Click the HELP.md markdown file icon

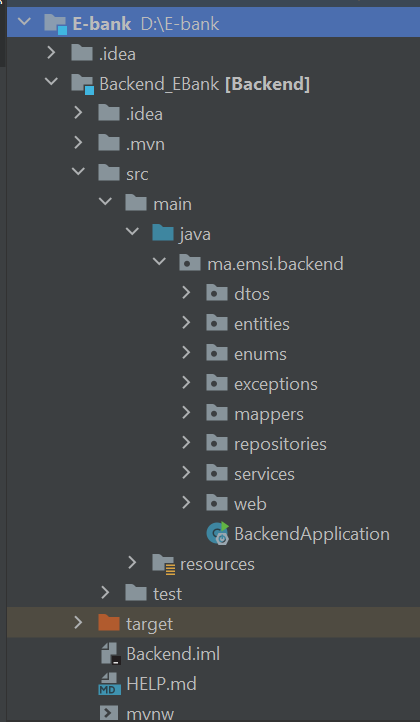pos(109,683)
